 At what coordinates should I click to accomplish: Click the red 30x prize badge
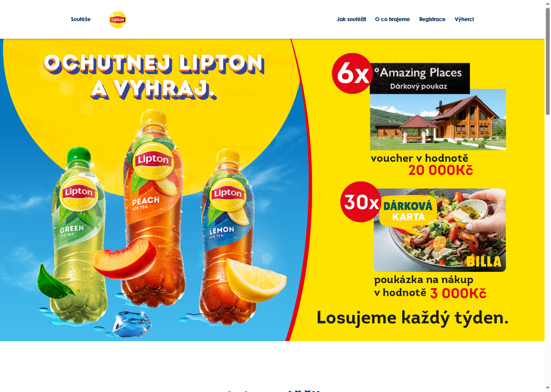(x=361, y=202)
